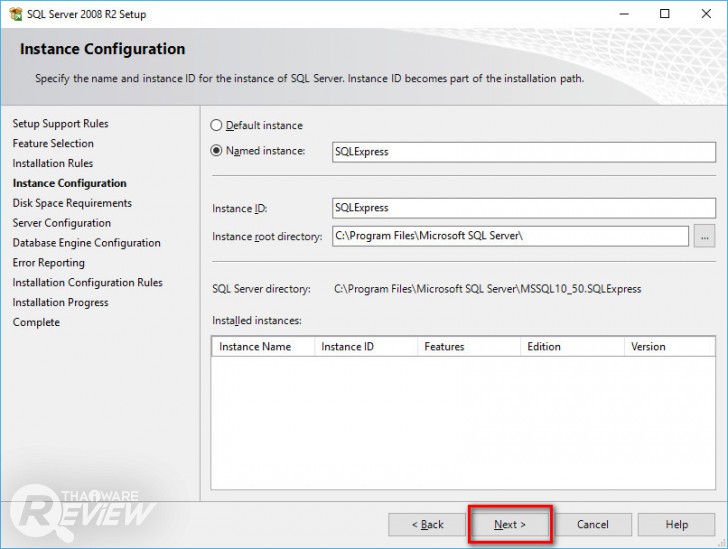Image resolution: width=728 pixels, height=549 pixels.
Task: Minimize the setup window
Action: coord(624,14)
